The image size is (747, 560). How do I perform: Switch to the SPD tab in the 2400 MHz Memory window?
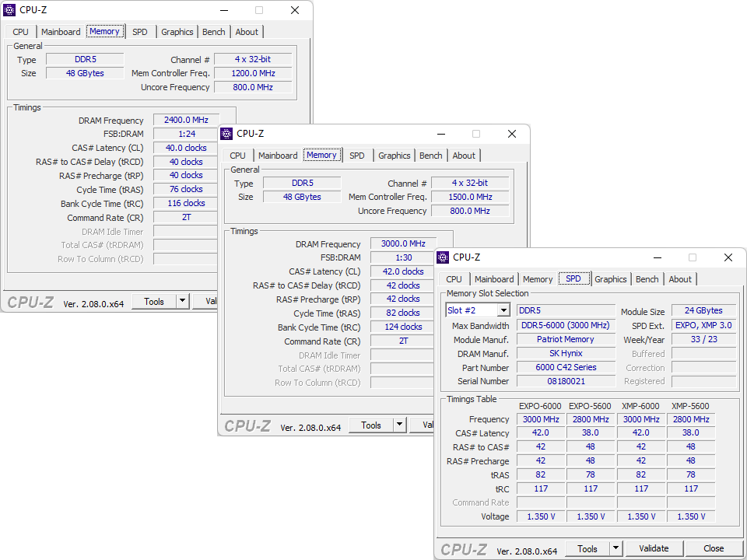(x=139, y=32)
